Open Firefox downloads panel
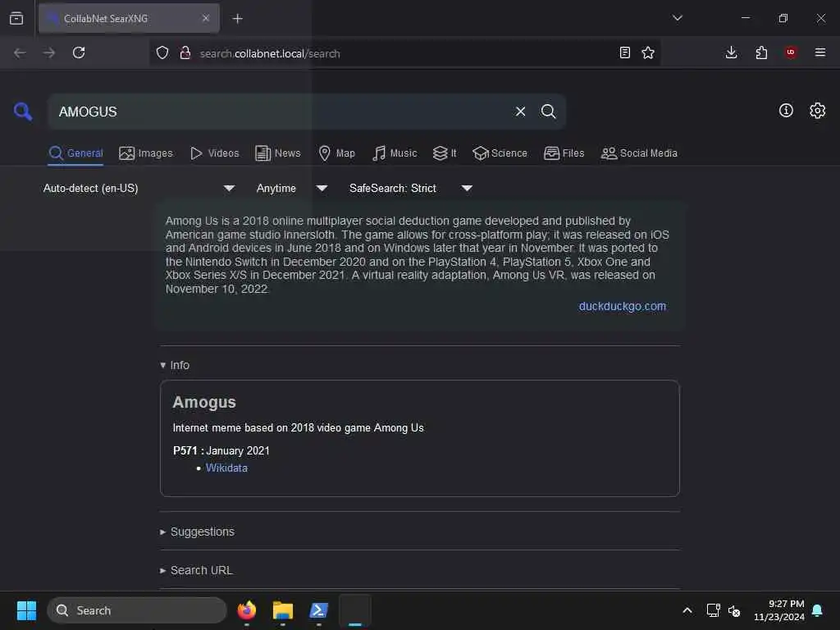The image size is (840, 630). [x=731, y=52]
